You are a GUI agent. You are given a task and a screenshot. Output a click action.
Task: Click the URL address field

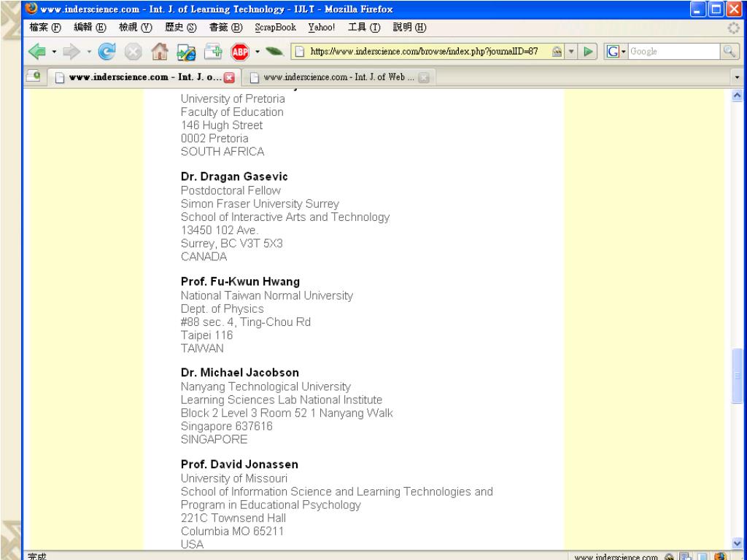click(x=424, y=52)
